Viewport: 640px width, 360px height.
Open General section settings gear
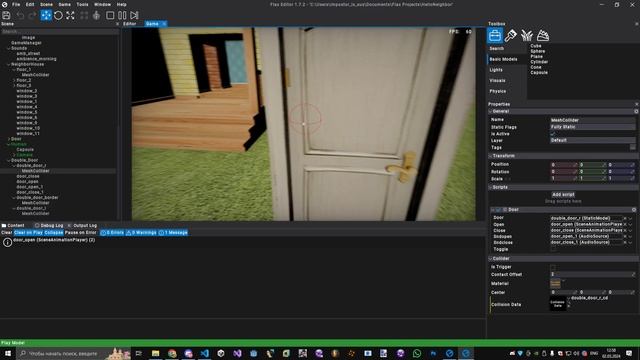point(636,111)
